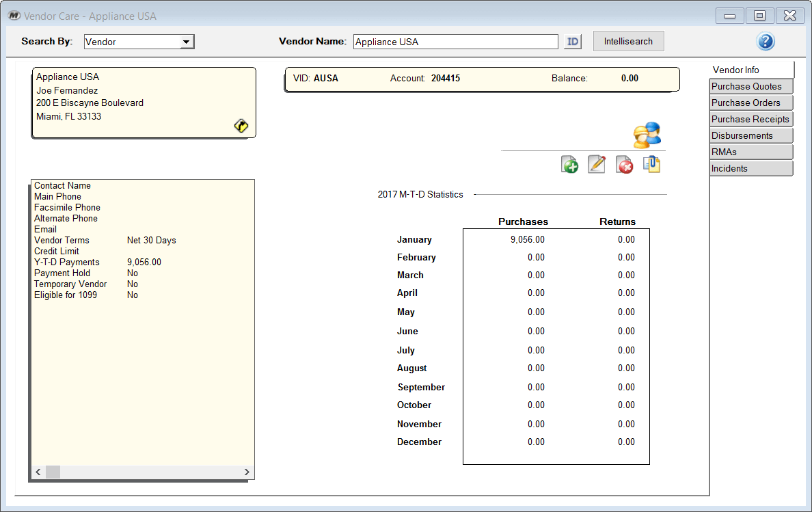Add a new record with green plus icon
812x512 pixels.
point(569,165)
